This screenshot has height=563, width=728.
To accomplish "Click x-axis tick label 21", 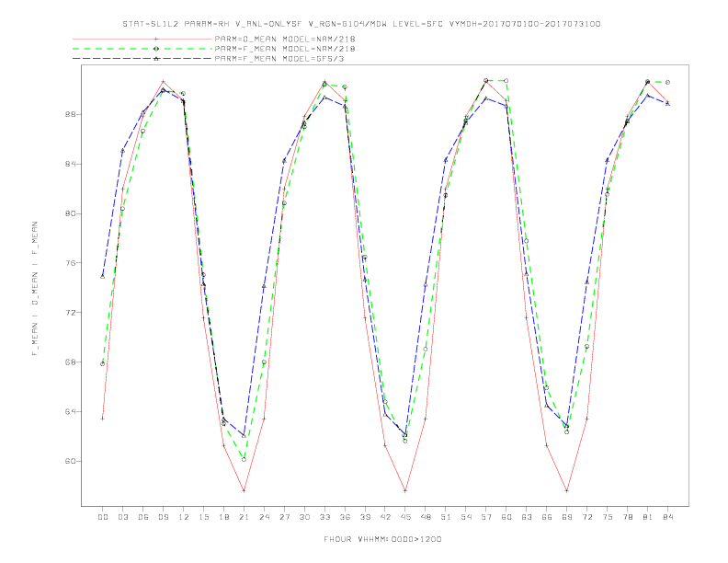I will pyautogui.click(x=244, y=517).
